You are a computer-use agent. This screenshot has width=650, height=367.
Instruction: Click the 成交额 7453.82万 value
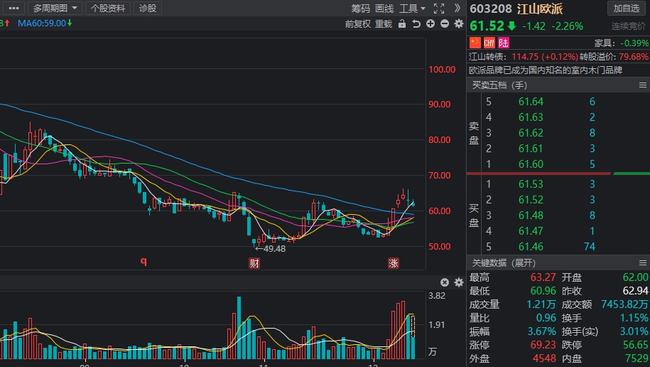pos(625,304)
